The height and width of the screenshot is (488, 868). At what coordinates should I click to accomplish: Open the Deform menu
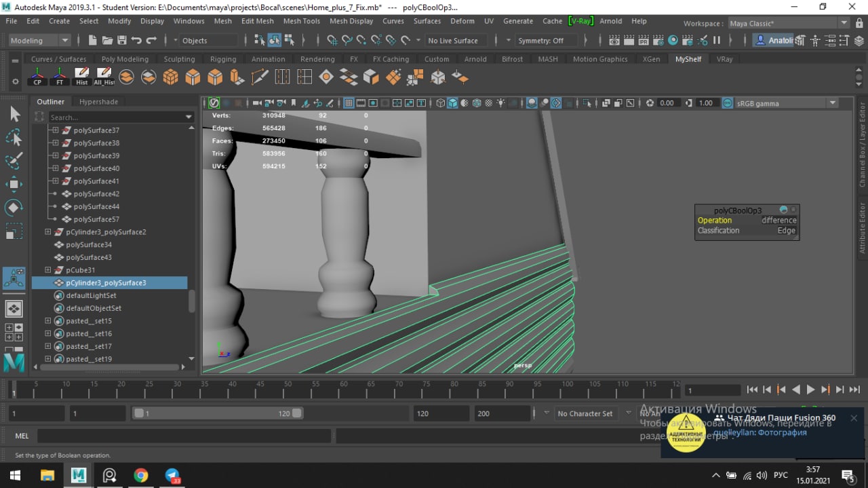coord(462,21)
